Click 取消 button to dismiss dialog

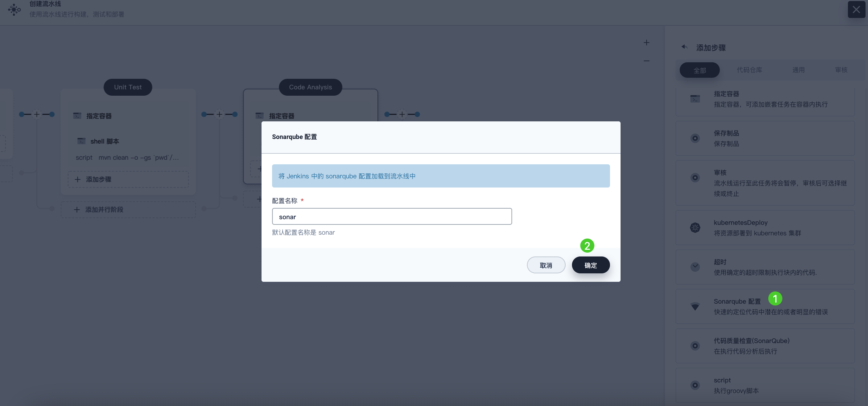546,265
